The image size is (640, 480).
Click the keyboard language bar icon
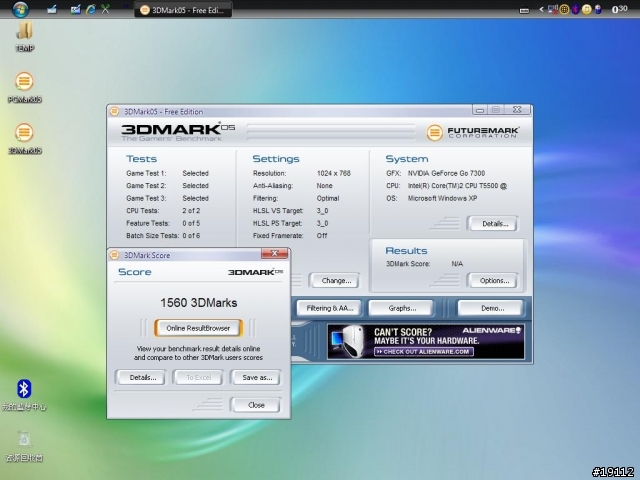click(x=524, y=10)
